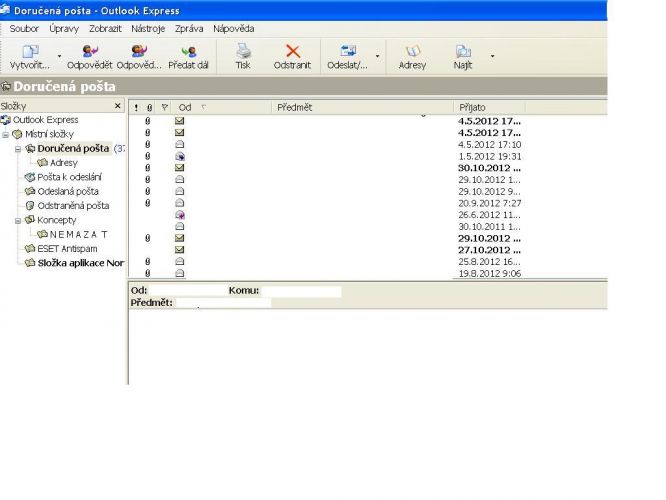Click envelope icon of message 25.8.2012

point(180,261)
